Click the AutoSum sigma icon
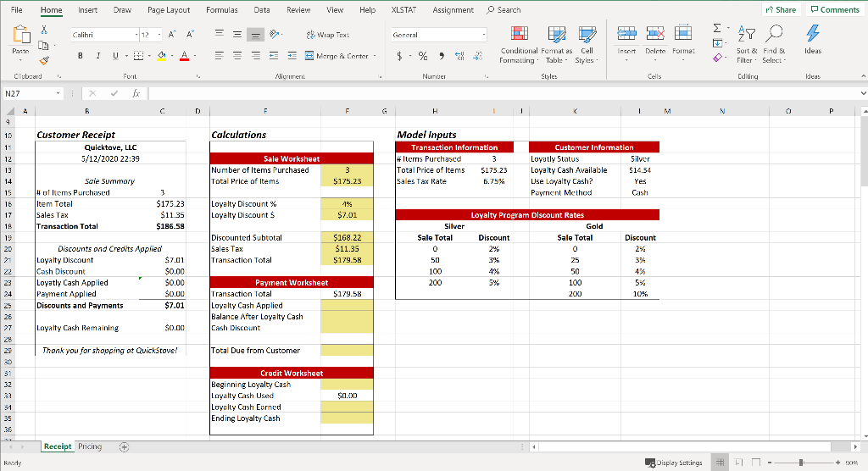868x471 pixels. coord(717,28)
